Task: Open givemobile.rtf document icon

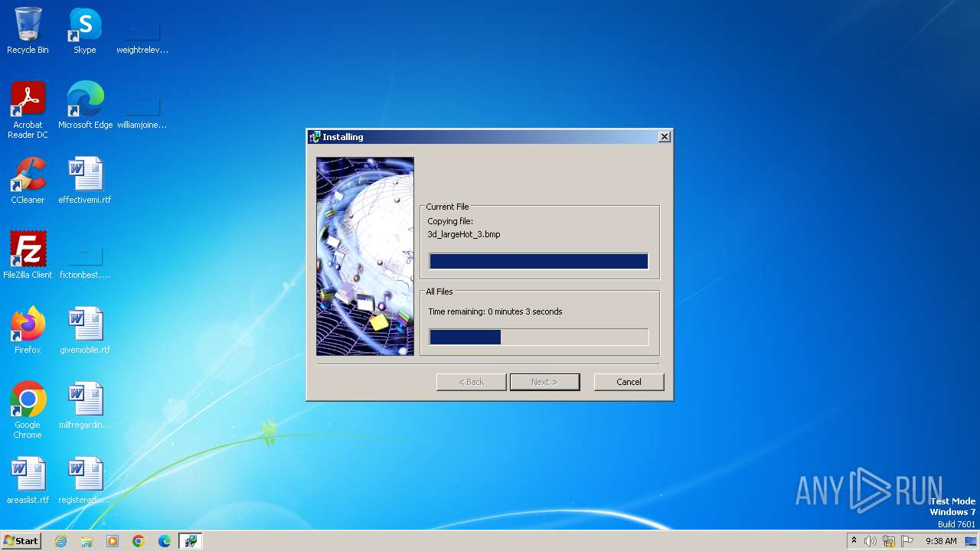Action: (85, 331)
